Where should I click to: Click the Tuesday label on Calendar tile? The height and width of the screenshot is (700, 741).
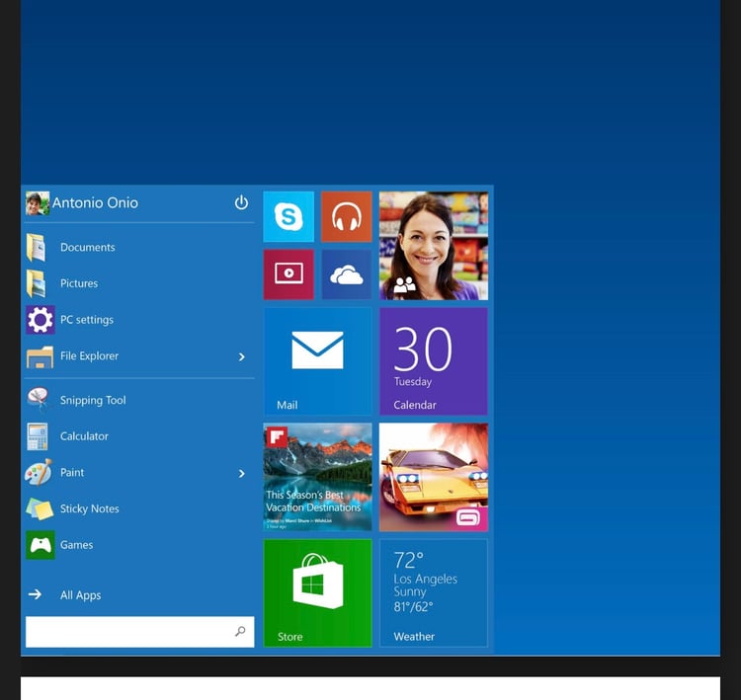coord(413,382)
